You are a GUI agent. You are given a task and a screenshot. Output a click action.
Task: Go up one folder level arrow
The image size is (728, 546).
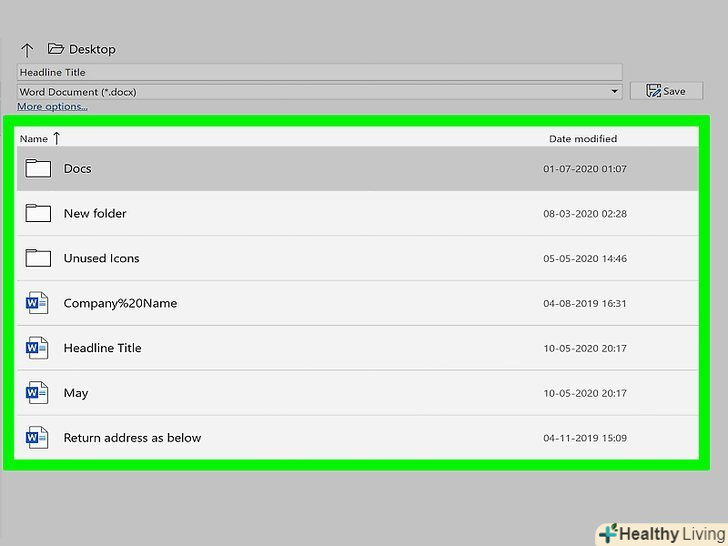pyautogui.click(x=27, y=50)
